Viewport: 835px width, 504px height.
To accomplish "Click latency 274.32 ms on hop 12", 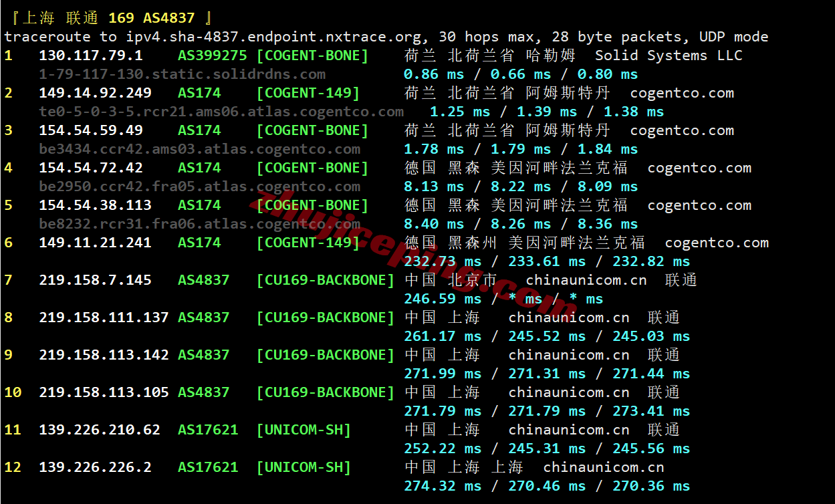I will coord(443,486).
